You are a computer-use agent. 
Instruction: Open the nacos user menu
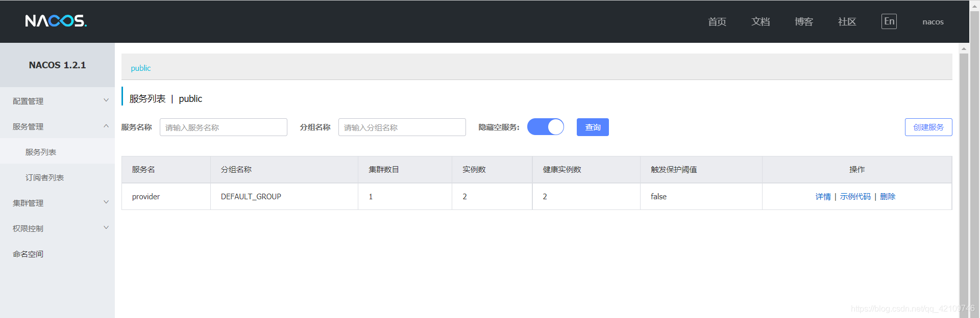tap(933, 21)
